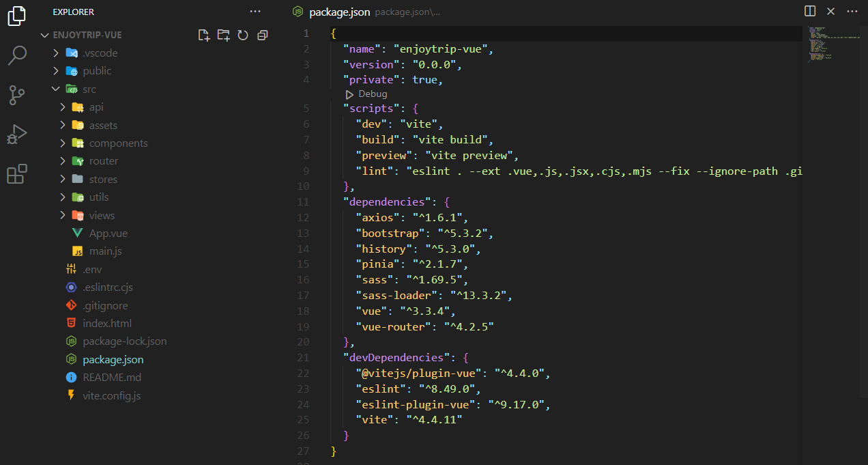Close the package.json editor tab
Screen dimensions: 868x465
coord(830,11)
